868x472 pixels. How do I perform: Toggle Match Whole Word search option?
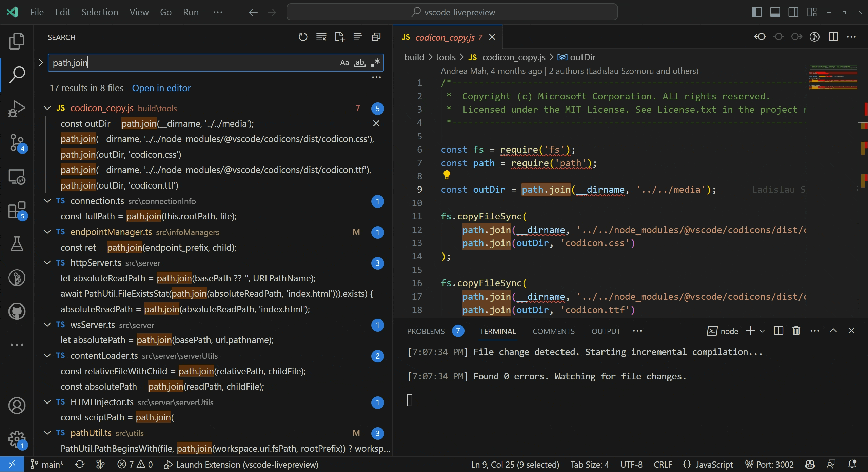360,63
